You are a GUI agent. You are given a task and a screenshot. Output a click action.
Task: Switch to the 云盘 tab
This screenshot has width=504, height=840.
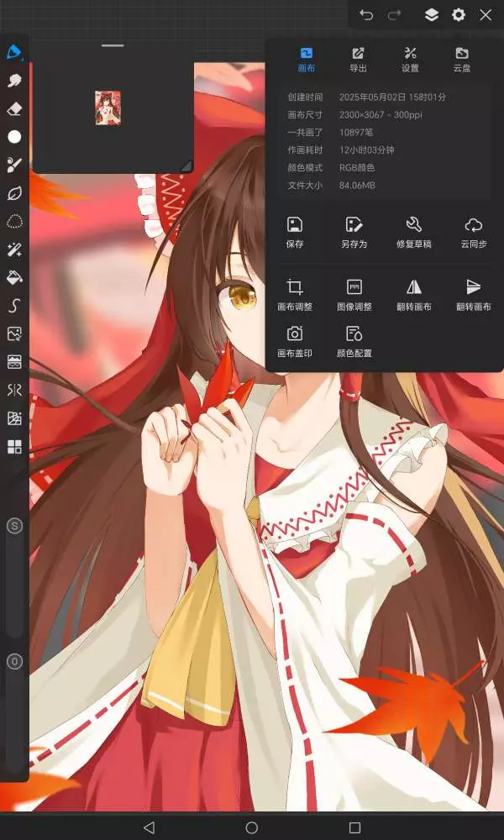[x=462, y=60]
